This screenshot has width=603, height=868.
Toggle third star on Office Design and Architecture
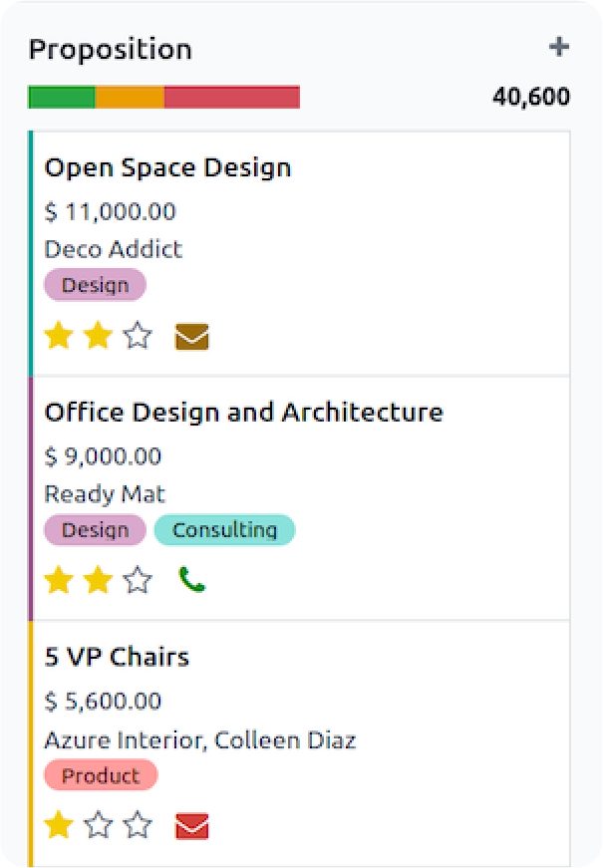[137, 580]
